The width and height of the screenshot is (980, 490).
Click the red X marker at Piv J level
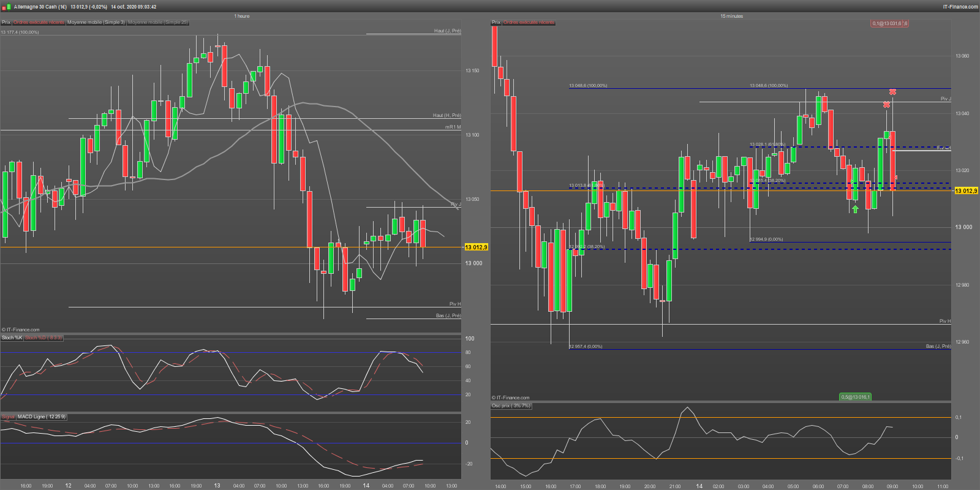pyautogui.click(x=886, y=105)
